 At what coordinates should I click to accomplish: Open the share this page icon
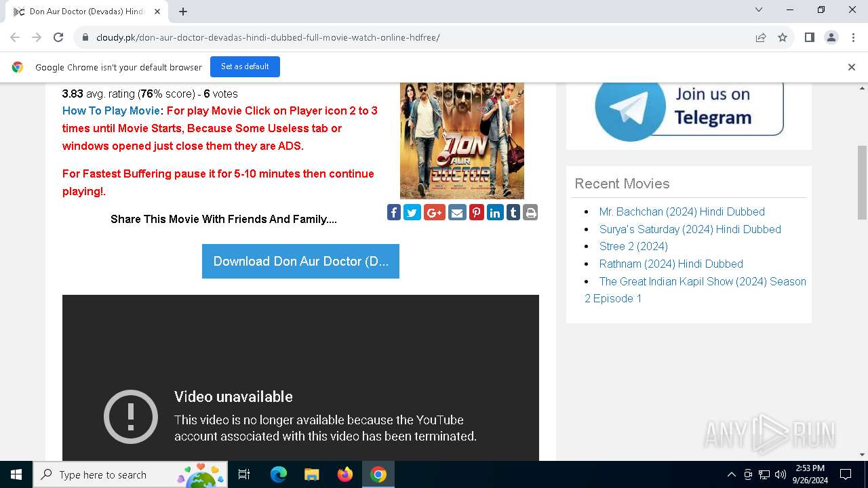(761, 37)
